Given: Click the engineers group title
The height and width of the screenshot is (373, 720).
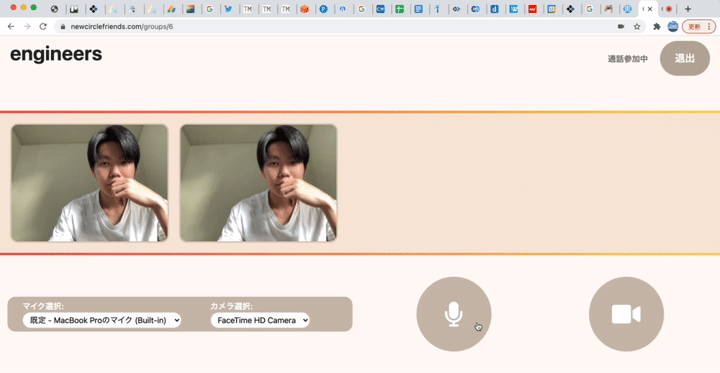Looking at the screenshot, I should pyautogui.click(x=56, y=54).
